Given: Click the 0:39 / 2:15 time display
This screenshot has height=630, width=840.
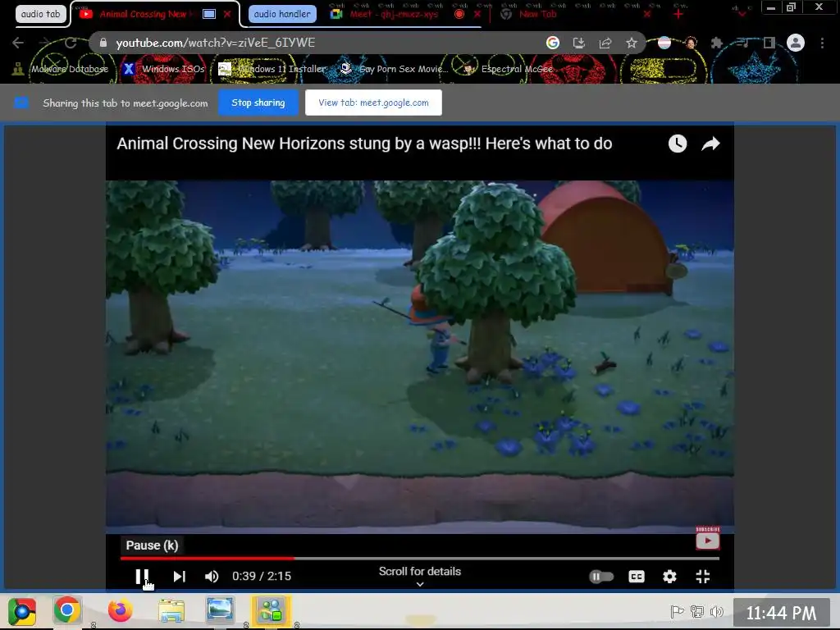Looking at the screenshot, I should [x=262, y=577].
